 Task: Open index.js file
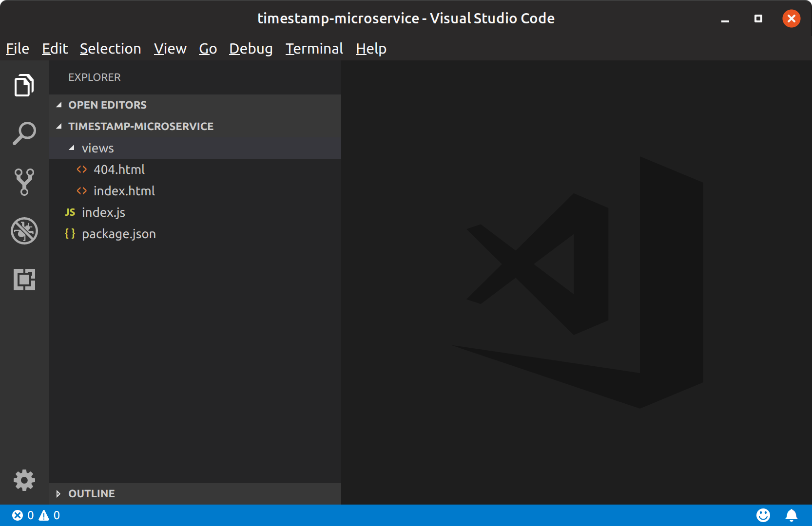pos(103,212)
